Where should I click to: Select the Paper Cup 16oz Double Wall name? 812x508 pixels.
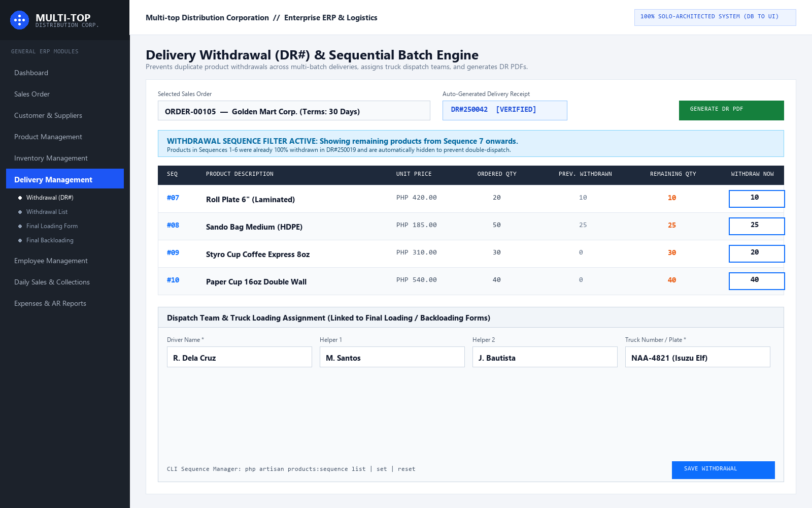(x=256, y=282)
